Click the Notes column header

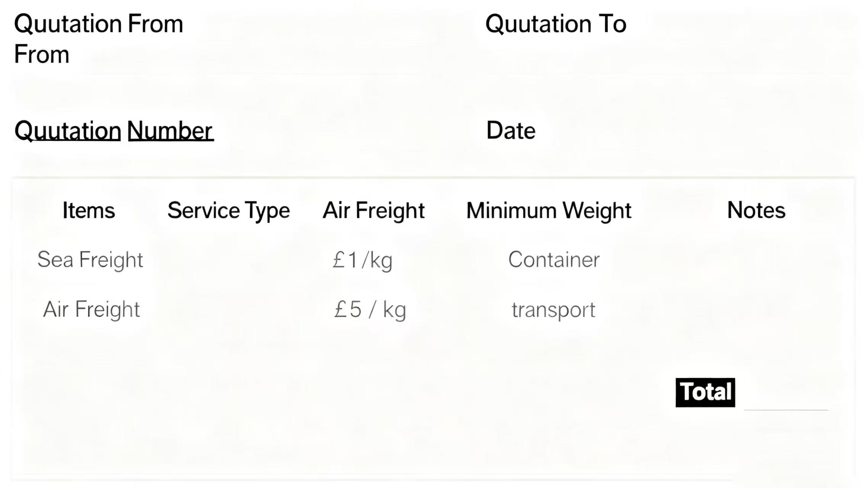756,210
